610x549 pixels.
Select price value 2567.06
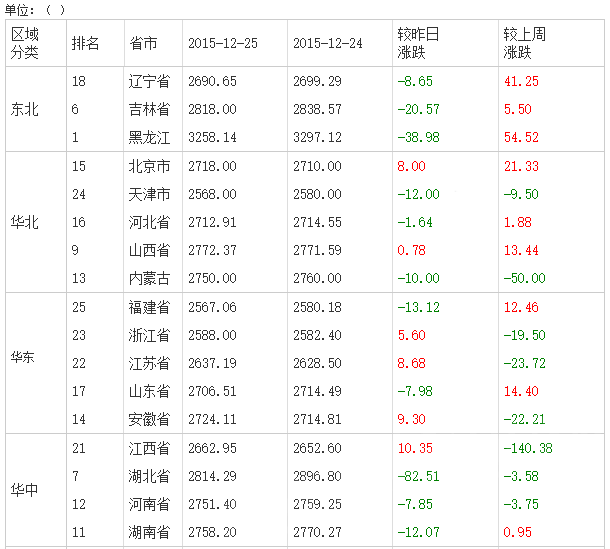pos(212,307)
